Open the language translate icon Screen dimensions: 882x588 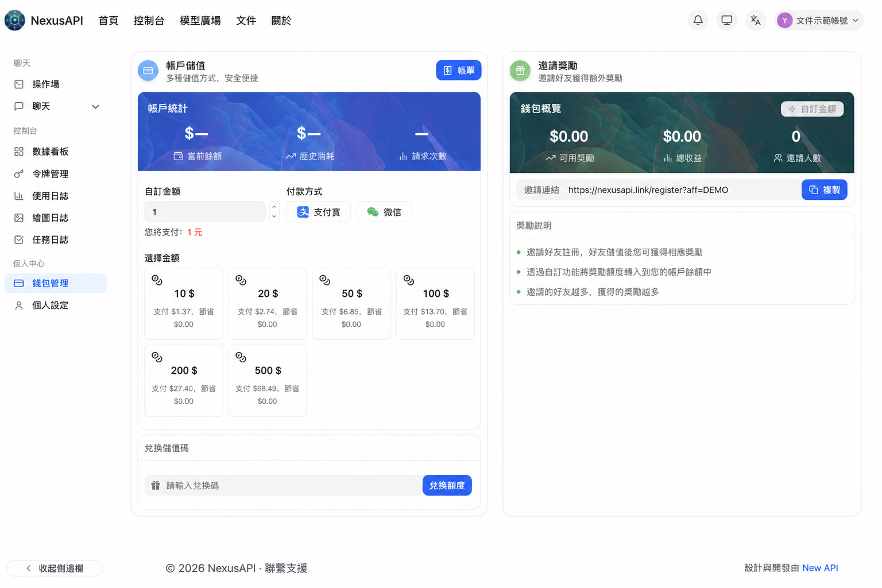click(x=755, y=20)
